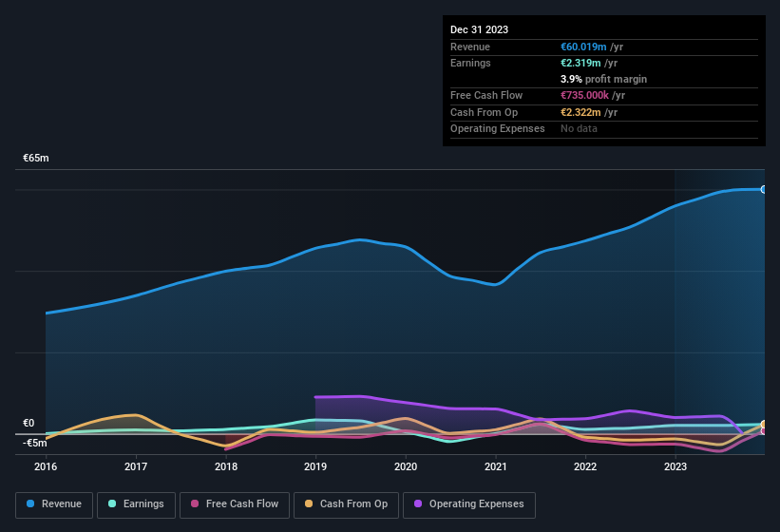This screenshot has height=532, width=780.
Task: Click the blue Revenue legend dot
Action: tap(29, 503)
